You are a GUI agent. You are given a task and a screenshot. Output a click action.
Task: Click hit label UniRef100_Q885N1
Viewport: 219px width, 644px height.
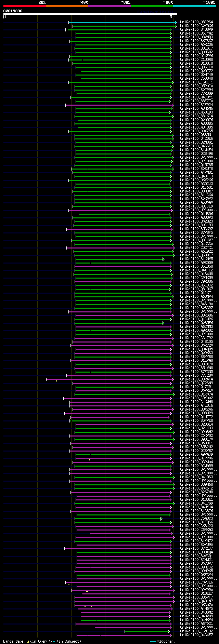pos(196,135)
